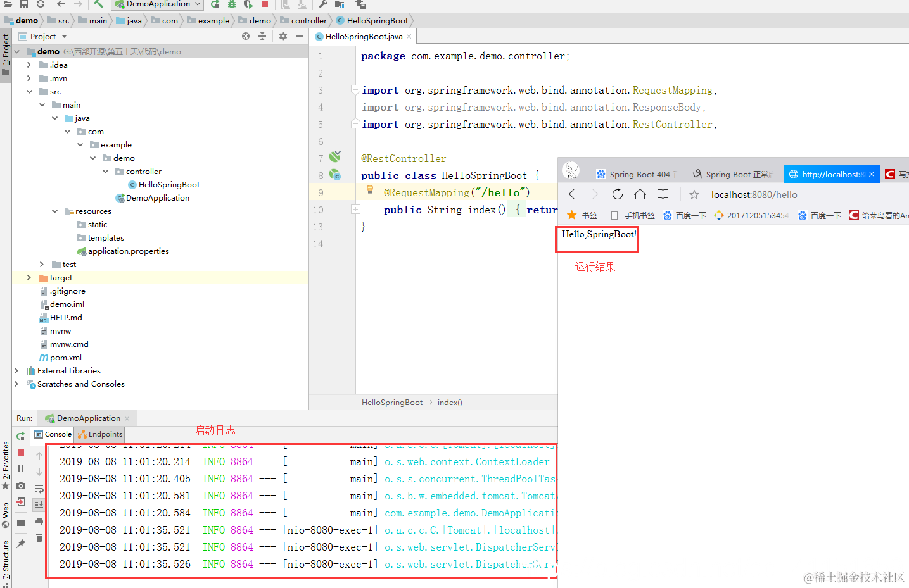This screenshot has width=909, height=588.
Task: Open settings via the wrench icon
Action: click(323, 4)
